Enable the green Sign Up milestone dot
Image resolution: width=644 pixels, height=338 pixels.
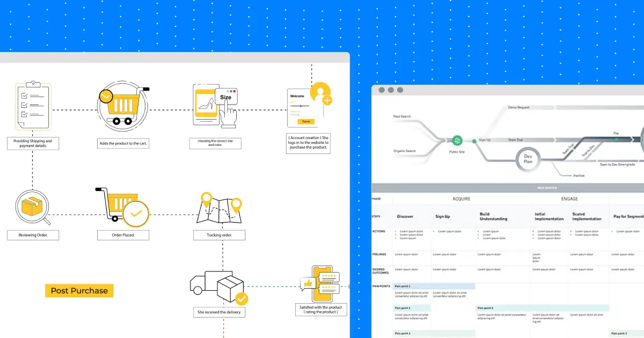(x=473, y=141)
